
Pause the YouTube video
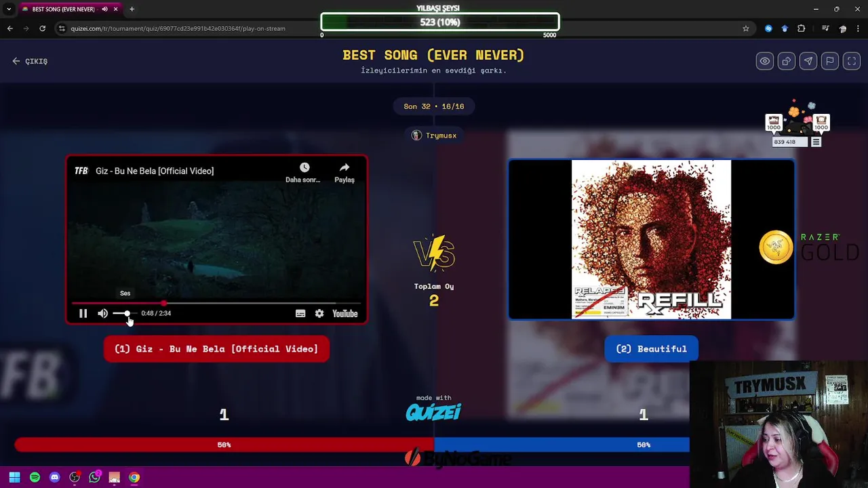click(83, 313)
